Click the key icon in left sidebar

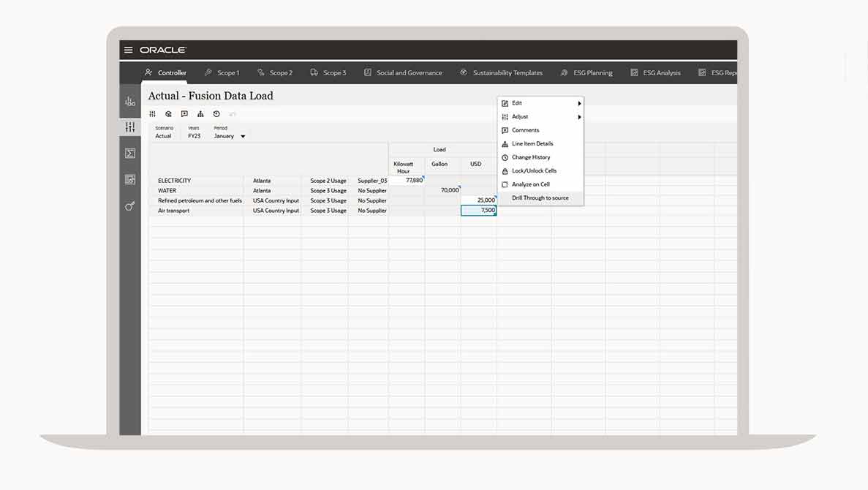(x=130, y=206)
